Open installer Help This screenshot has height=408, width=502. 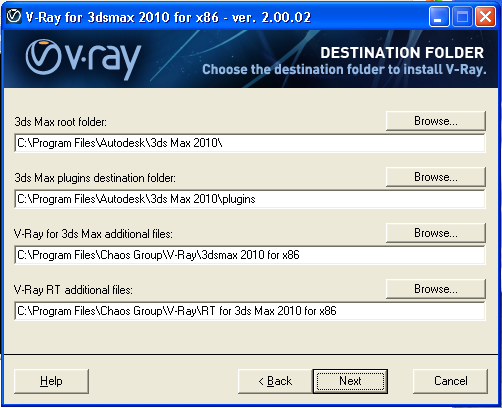pos(51,381)
